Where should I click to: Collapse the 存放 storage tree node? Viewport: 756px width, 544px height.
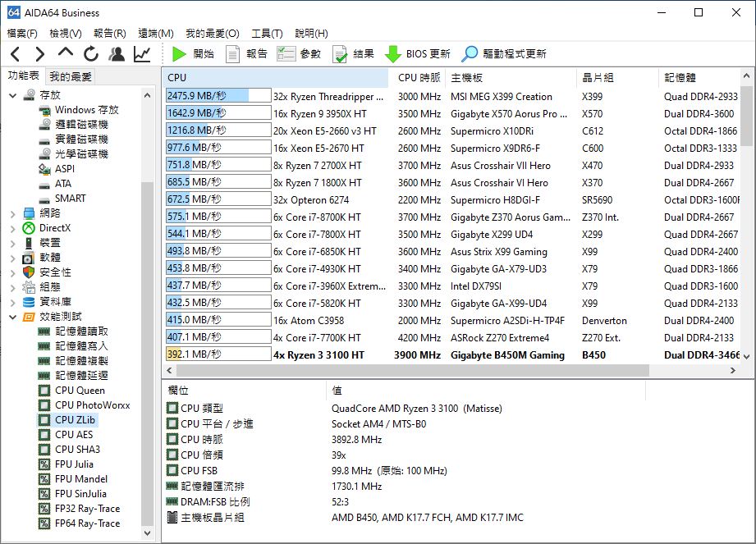pyautogui.click(x=12, y=95)
